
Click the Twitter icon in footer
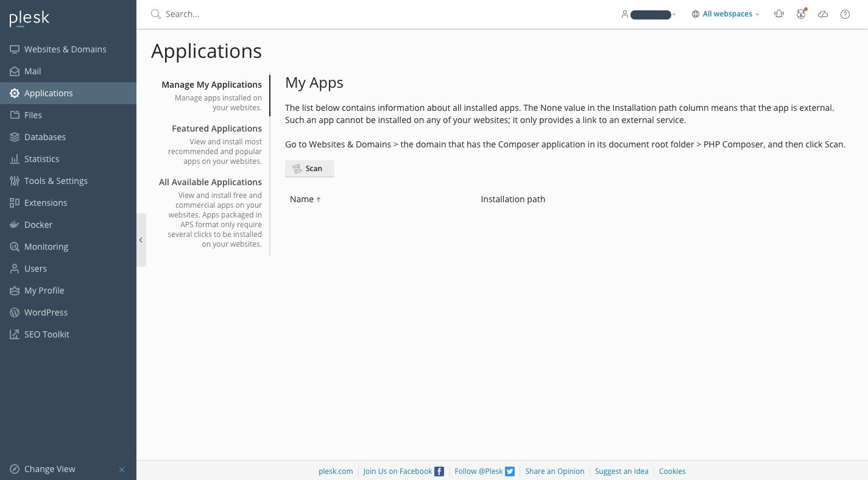[510, 471]
